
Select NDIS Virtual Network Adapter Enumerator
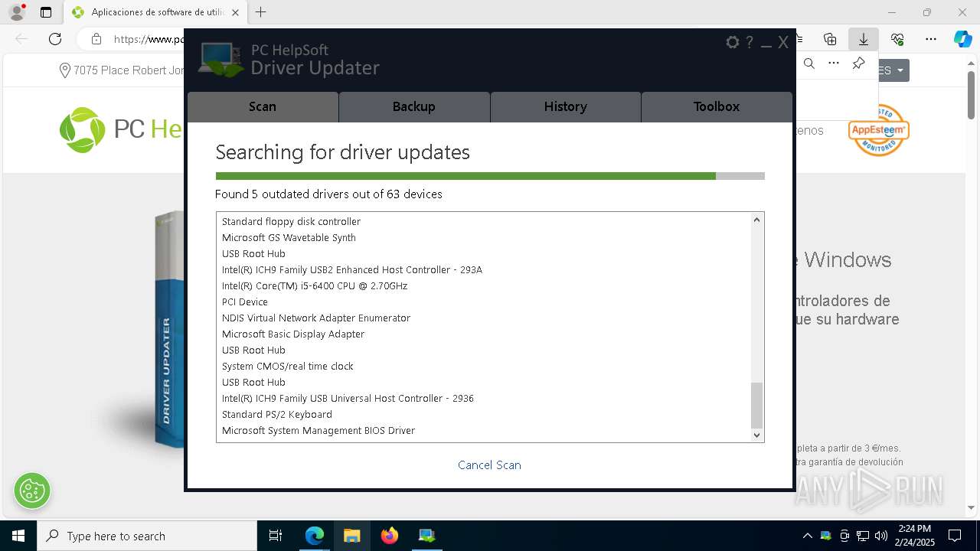point(316,318)
